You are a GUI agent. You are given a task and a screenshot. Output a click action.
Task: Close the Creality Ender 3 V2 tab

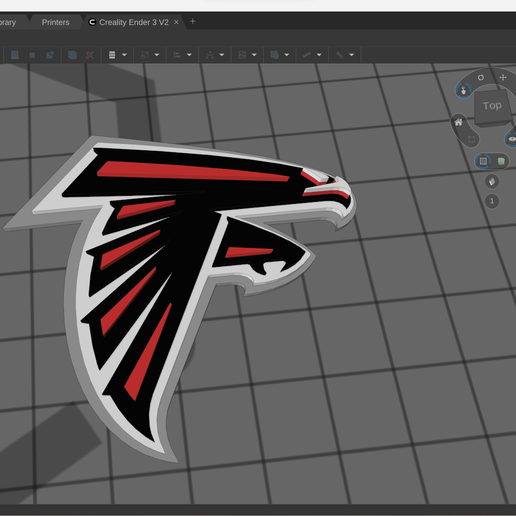pos(176,22)
